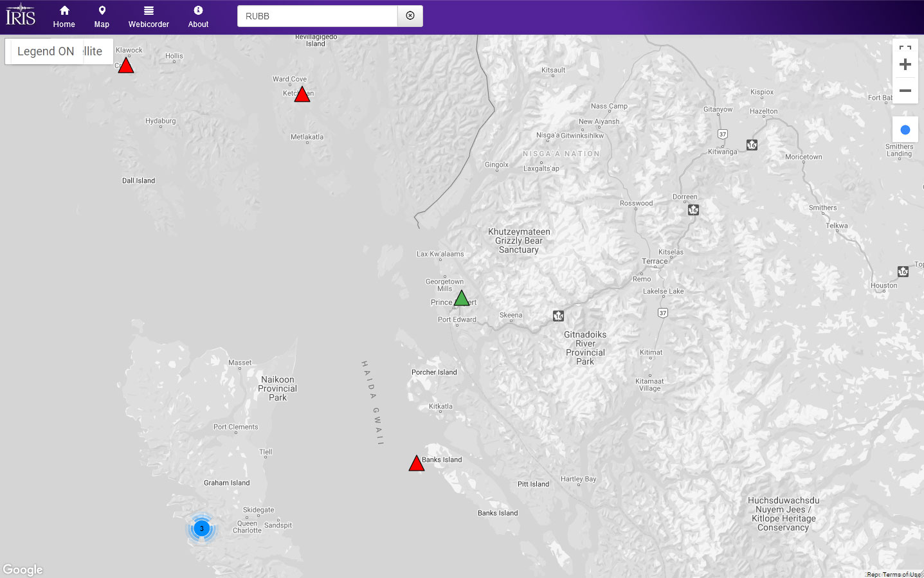Viewport: 924px width, 578px height.
Task: Go to Home in navigation bar
Action: [64, 17]
